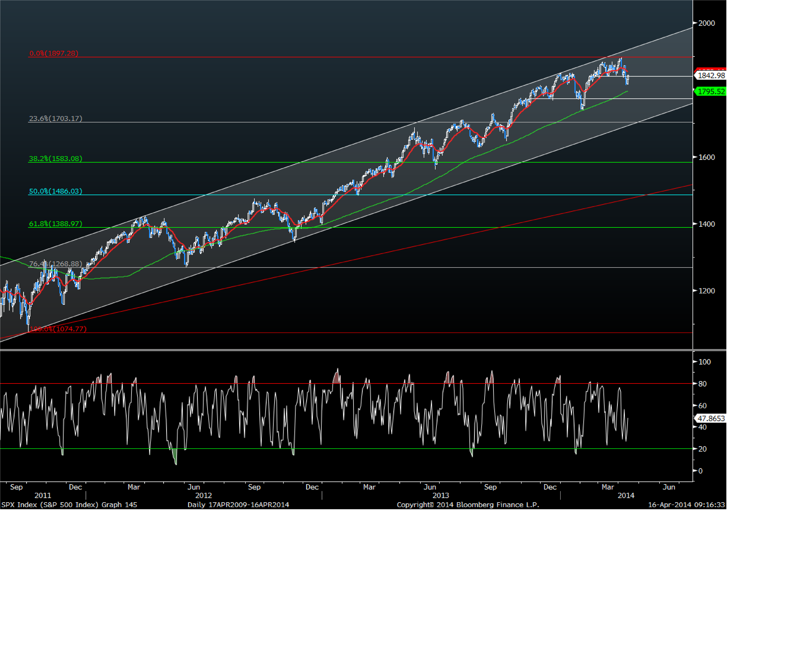Click the 2013 year label on time axis

click(441, 495)
